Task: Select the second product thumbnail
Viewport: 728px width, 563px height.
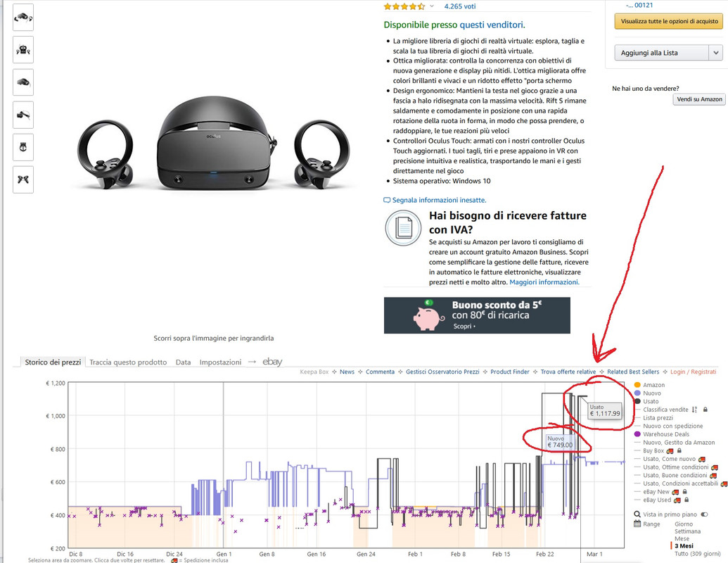Action: click(x=23, y=50)
